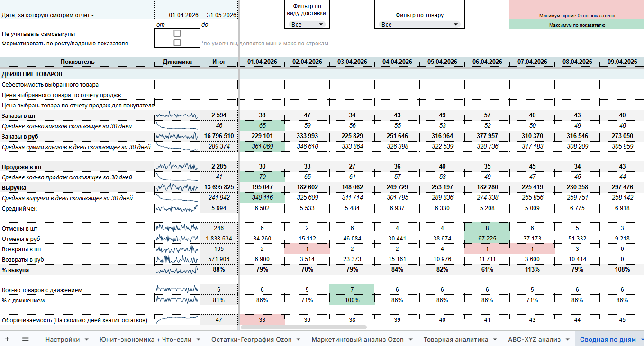Open the 'Фильтр по товару' dropdown
The height and width of the screenshot is (346, 644).
pos(420,24)
